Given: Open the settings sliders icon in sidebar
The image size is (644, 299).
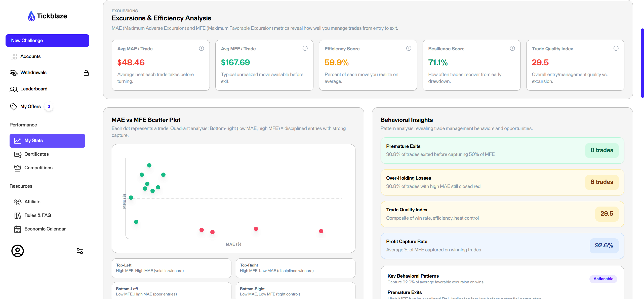Looking at the screenshot, I should click(80, 251).
